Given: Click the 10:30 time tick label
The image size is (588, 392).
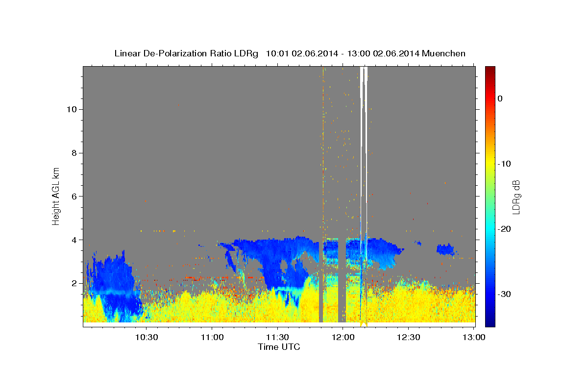Looking at the screenshot, I should click(x=147, y=337).
